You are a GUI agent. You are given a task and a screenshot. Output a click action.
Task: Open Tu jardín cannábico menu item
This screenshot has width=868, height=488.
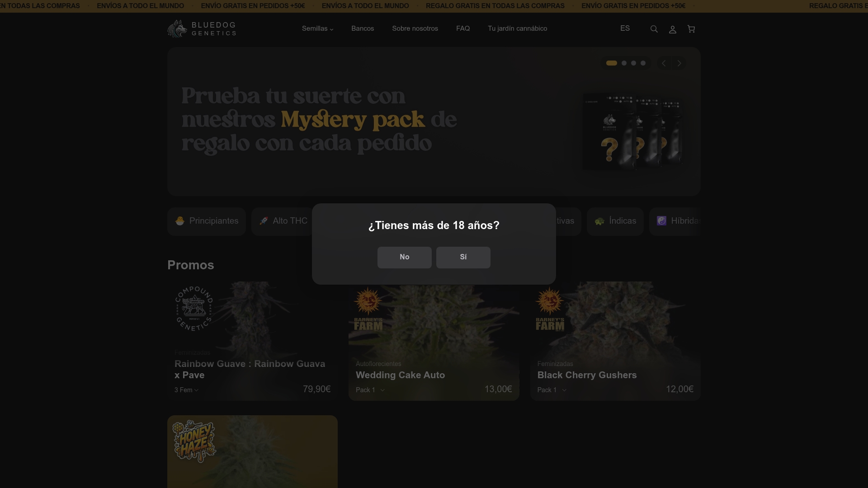pos(517,29)
